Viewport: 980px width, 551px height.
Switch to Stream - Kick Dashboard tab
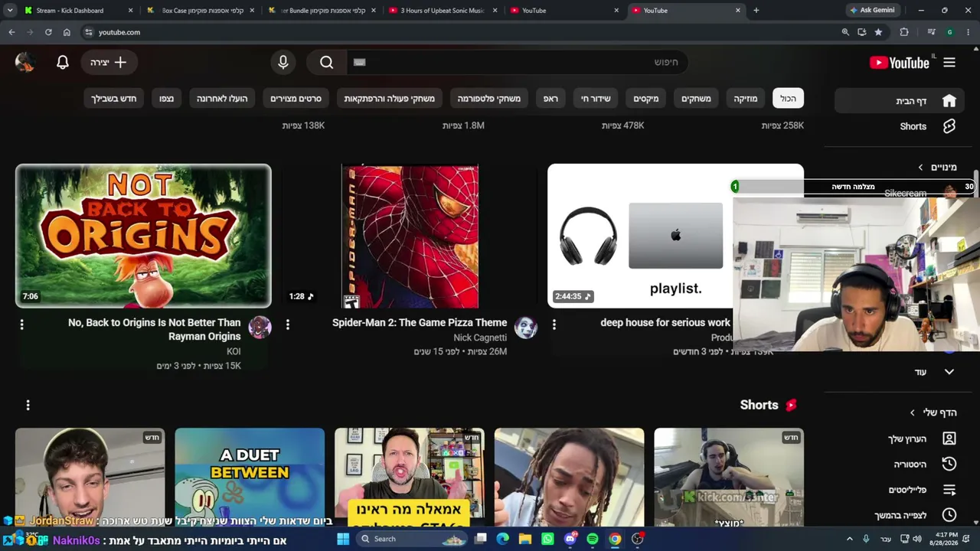coord(77,11)
